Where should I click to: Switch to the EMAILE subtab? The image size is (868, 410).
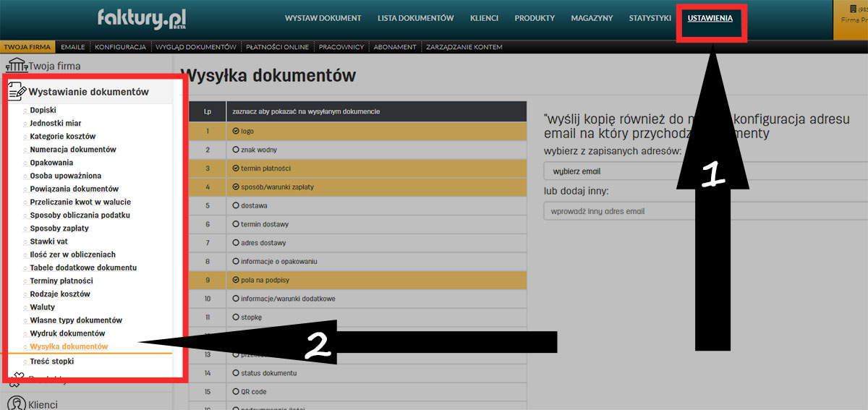click(x=73, y=47)
